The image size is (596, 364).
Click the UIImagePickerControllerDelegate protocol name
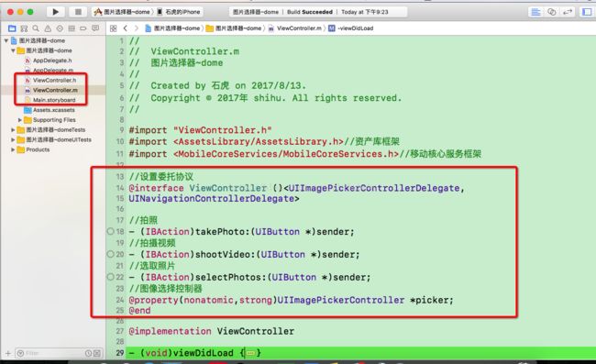pos(374,188)
